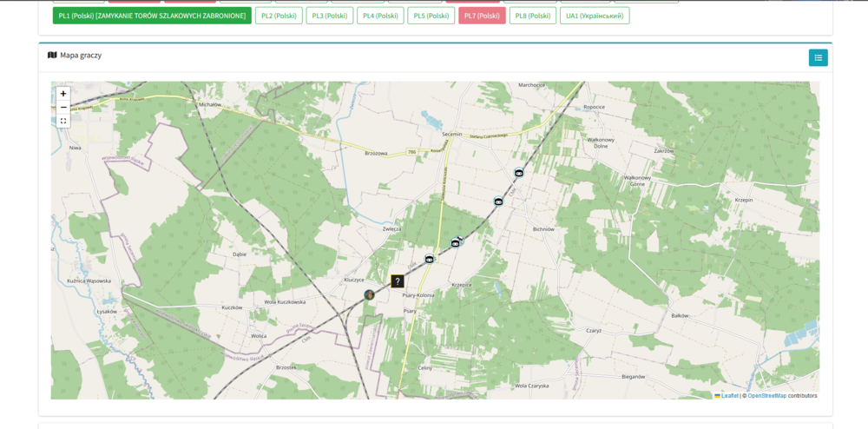Click the Celiny label on map
The image size is (868, 429).
click(x=424, y=368)
